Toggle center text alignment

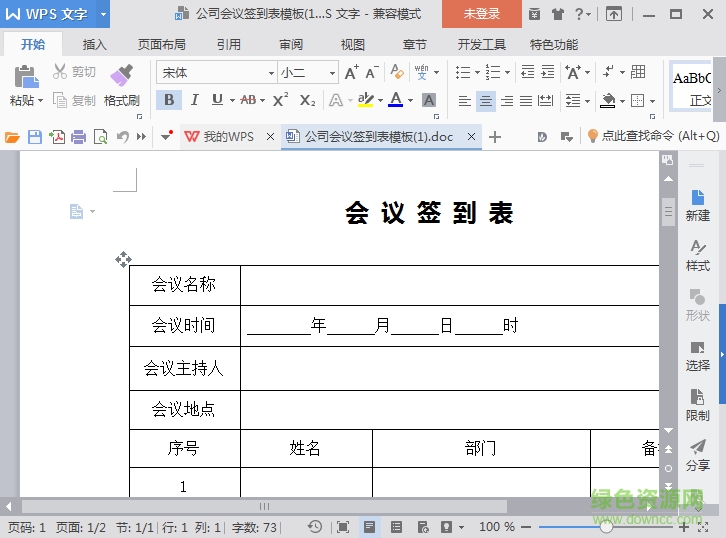click(486, 101)
